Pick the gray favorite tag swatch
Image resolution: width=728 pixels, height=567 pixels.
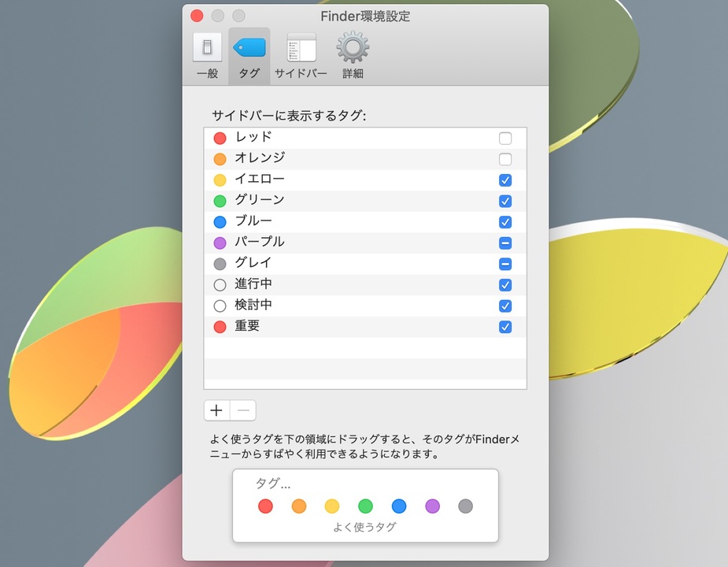[465, 506]
